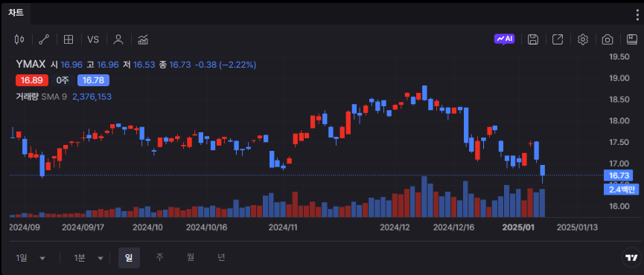Click the SMA 9 value 2,376,153
The height and width of the screenshot is (275, 644).
pos(92,97)
